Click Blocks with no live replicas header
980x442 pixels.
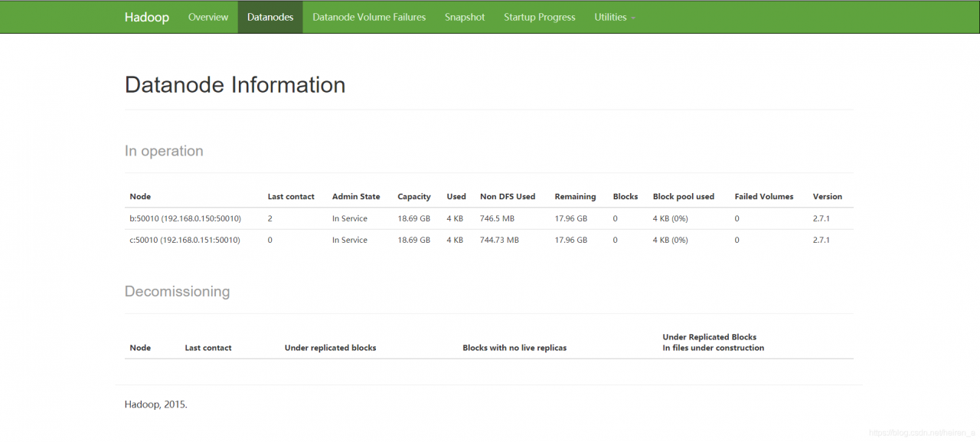pos(514,348)
